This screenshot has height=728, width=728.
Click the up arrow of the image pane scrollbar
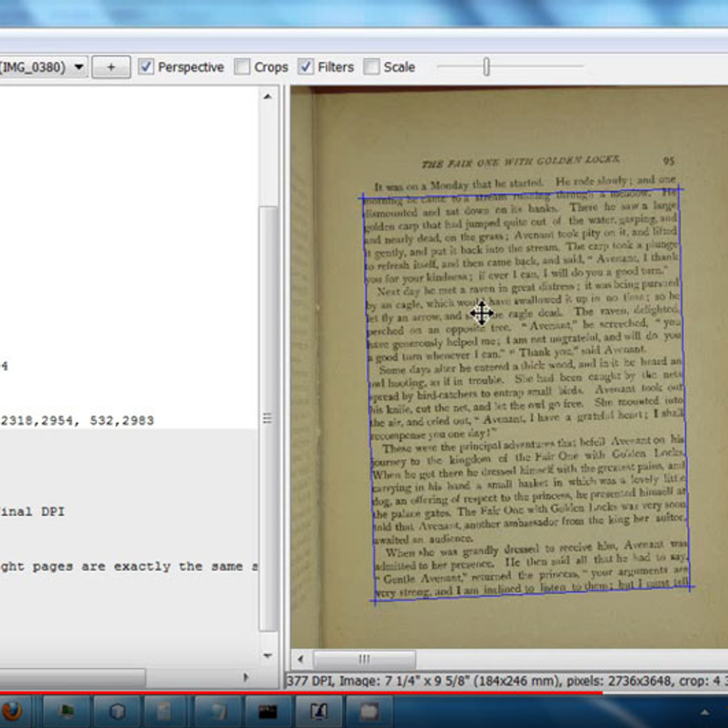coord(268,95)
